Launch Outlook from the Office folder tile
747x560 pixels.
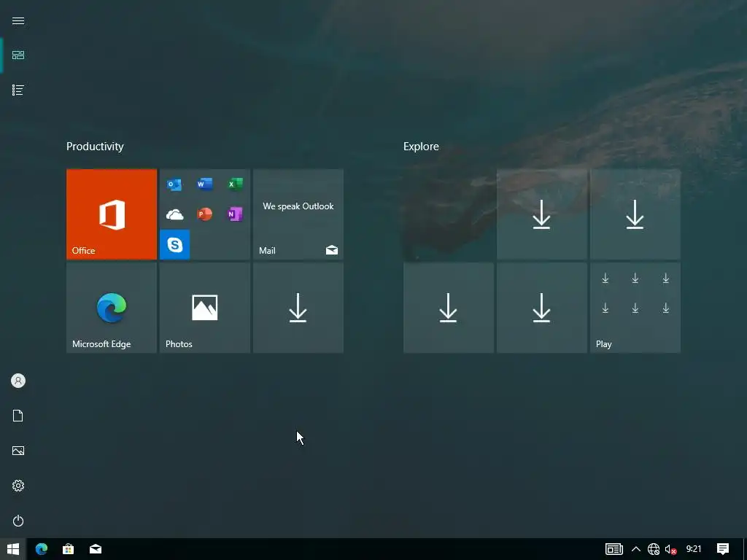coord(174,184)
